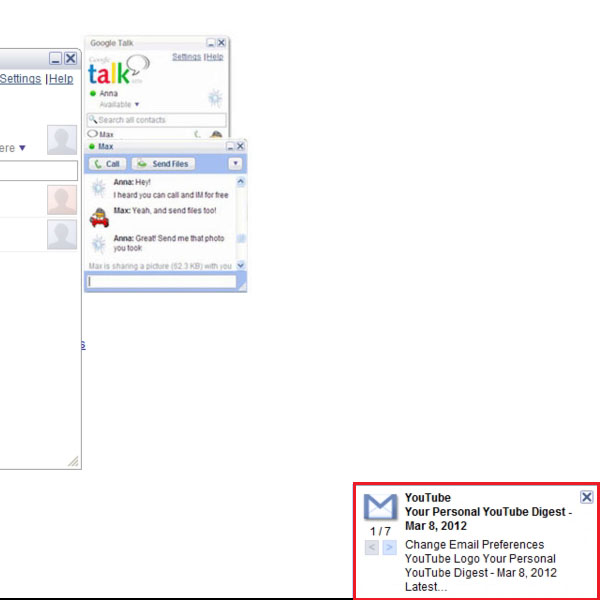Click 'Your Personal YouTube Digest' notification subject
This screenshot has width=600, height=600.
tap(488, 519)
